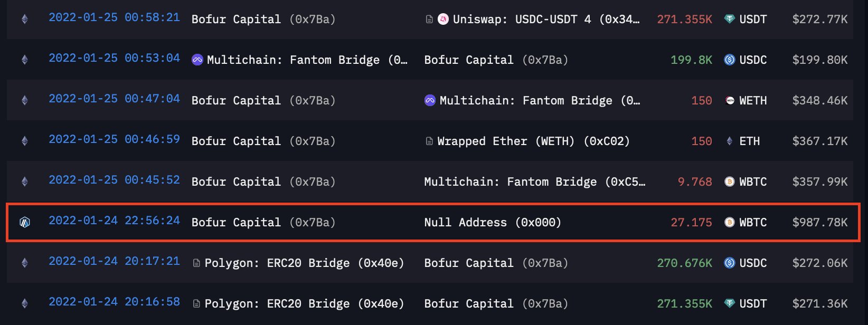The width and height of the screenshot is (868, 325).
Task: Click Multichain: Fantom Bridge (0xC5… recipient
Action: tap(534, 182)
